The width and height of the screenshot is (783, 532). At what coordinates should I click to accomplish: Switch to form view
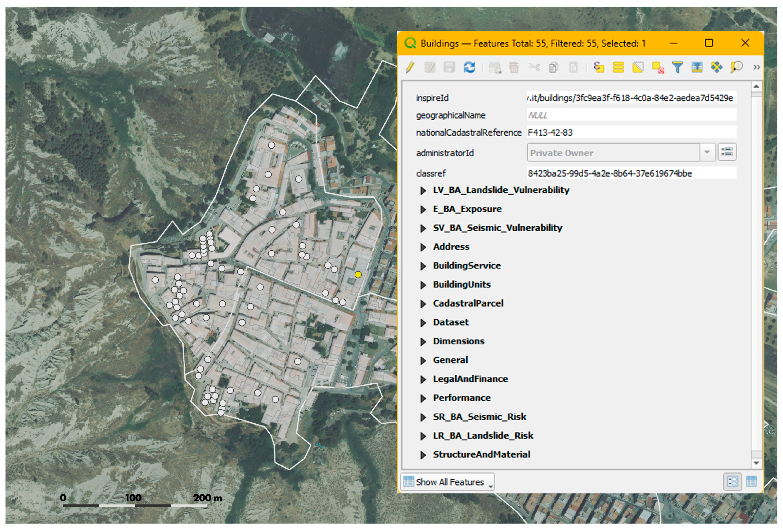(732, 481)
